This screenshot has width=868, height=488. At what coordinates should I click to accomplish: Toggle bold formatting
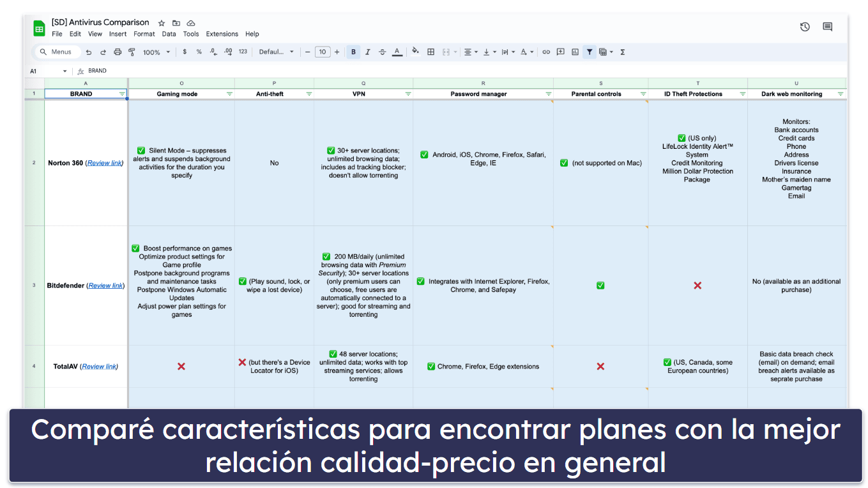353,52
